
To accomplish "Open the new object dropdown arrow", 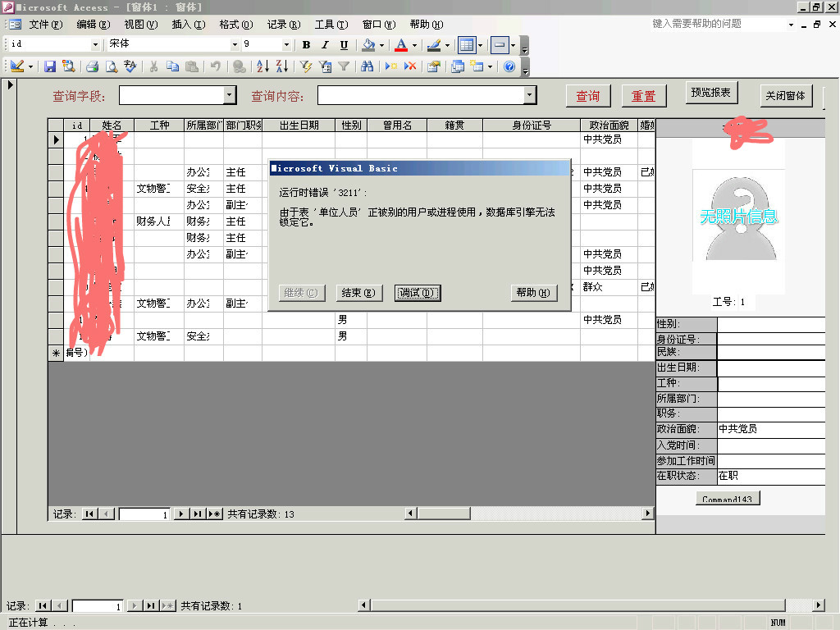I will tap(490, 66).
